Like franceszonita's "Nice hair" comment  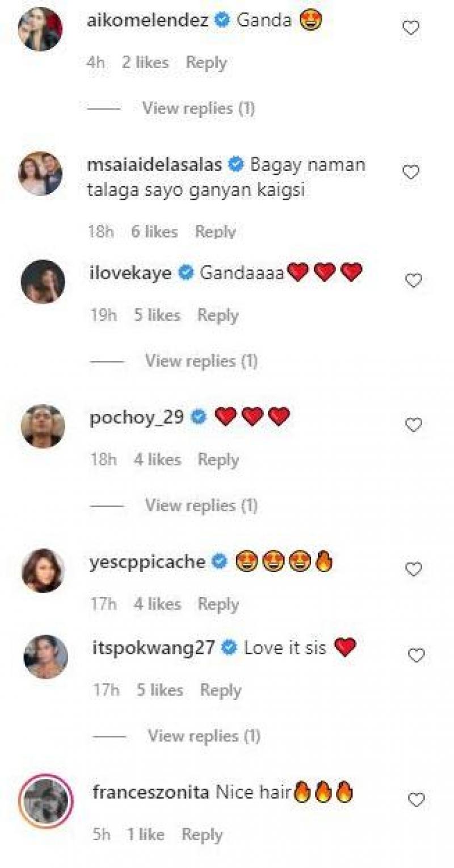click(x=416, y=799)
